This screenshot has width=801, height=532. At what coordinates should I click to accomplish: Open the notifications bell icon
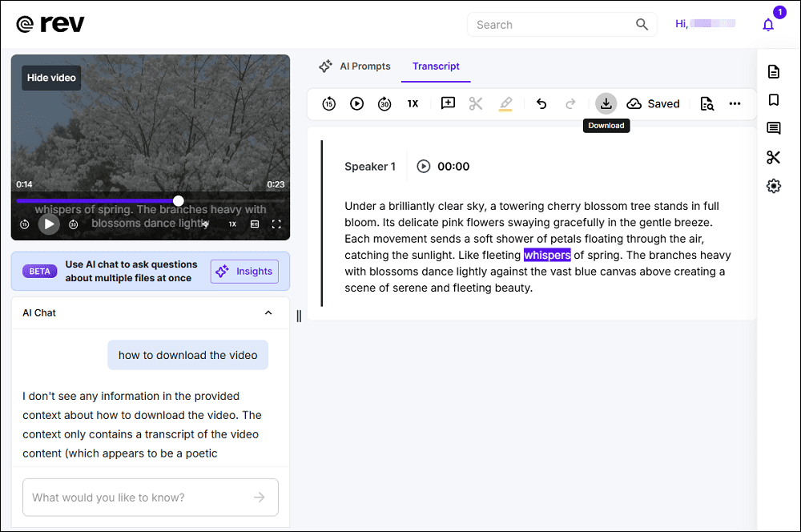(768, 25)
